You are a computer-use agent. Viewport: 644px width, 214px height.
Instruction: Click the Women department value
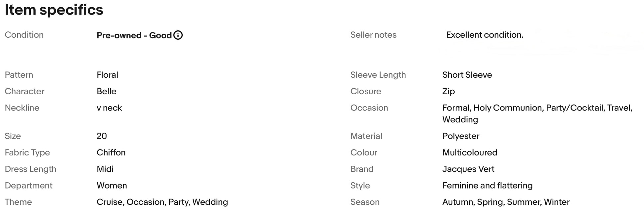tap(112, 186)
